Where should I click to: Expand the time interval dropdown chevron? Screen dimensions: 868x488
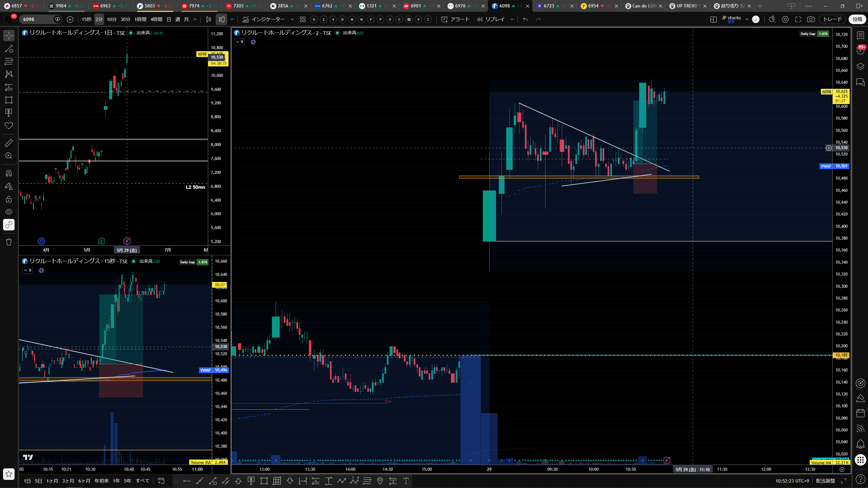click(x=195, y=19)
